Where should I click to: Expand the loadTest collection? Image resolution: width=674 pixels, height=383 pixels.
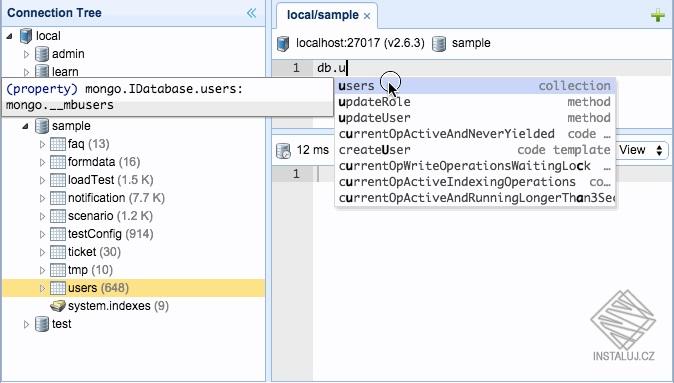click(x=42, y=180)
